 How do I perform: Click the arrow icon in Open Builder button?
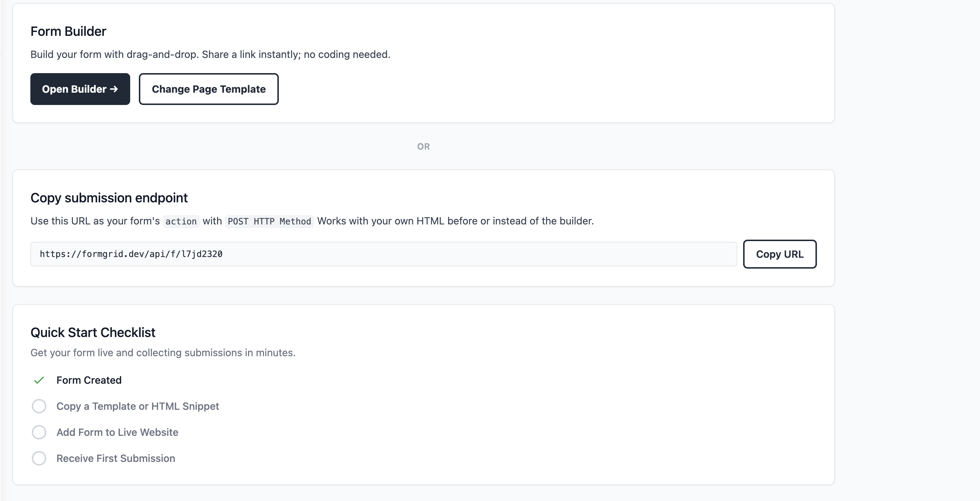[114, 89]
